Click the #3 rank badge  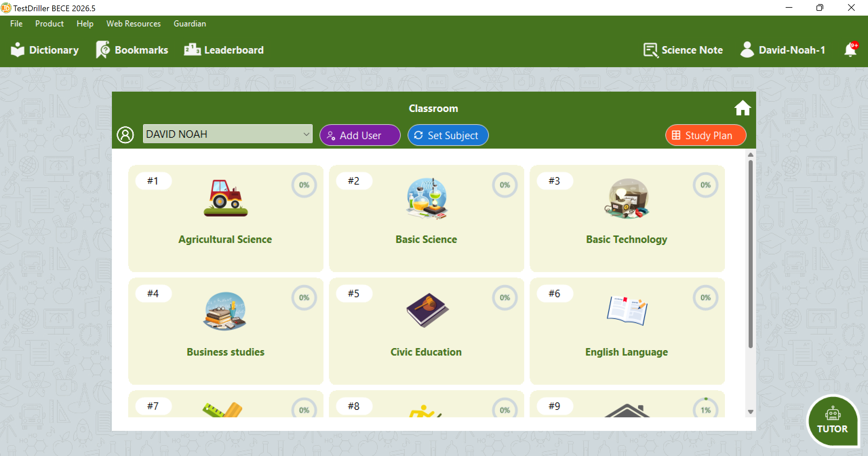pos(555,181)
